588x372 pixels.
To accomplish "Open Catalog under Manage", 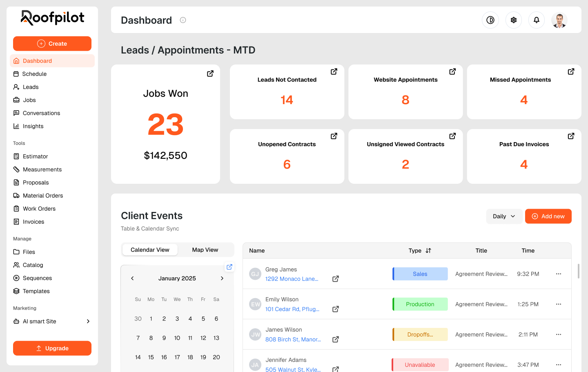I will (x=52, y=265).
